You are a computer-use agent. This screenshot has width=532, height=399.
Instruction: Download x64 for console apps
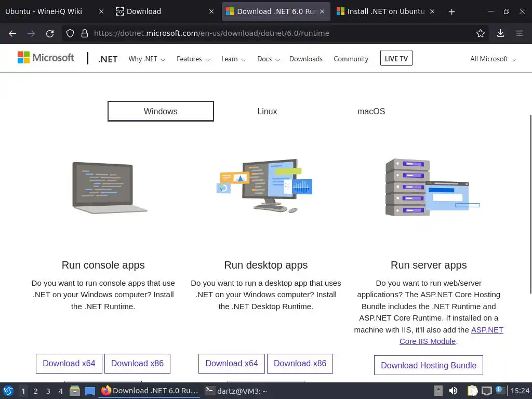tap(69, 363)
